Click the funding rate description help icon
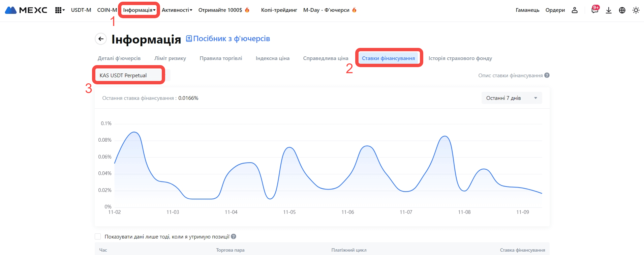644x255 pixels. tap(547, 75)
